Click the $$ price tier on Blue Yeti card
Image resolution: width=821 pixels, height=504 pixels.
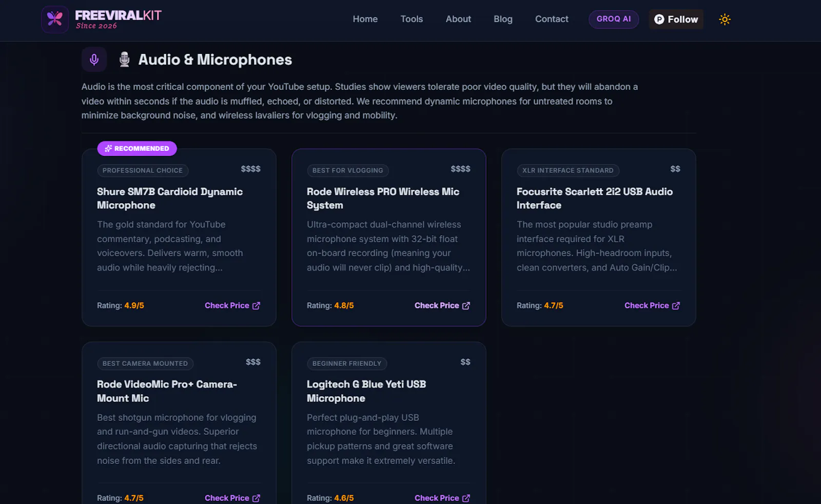pos(465,362)
